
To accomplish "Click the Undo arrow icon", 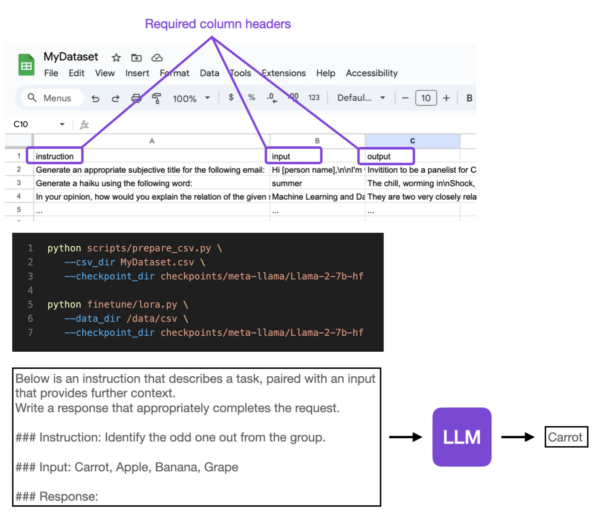I will click(95, 98).
